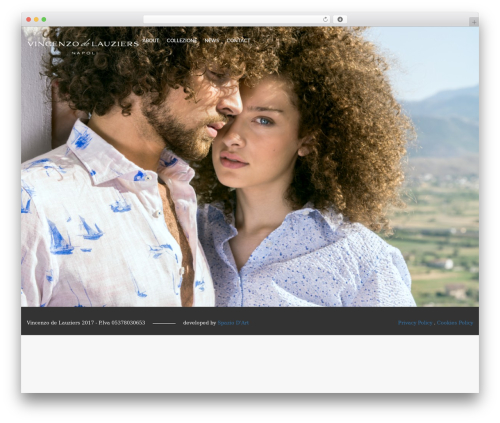Open the Contact menu item
Screen dimensions: 500x423
tap(238, 40)
